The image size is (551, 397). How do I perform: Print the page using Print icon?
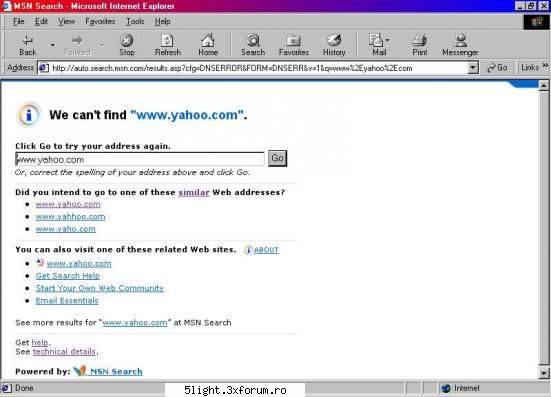tap(420, 45)
